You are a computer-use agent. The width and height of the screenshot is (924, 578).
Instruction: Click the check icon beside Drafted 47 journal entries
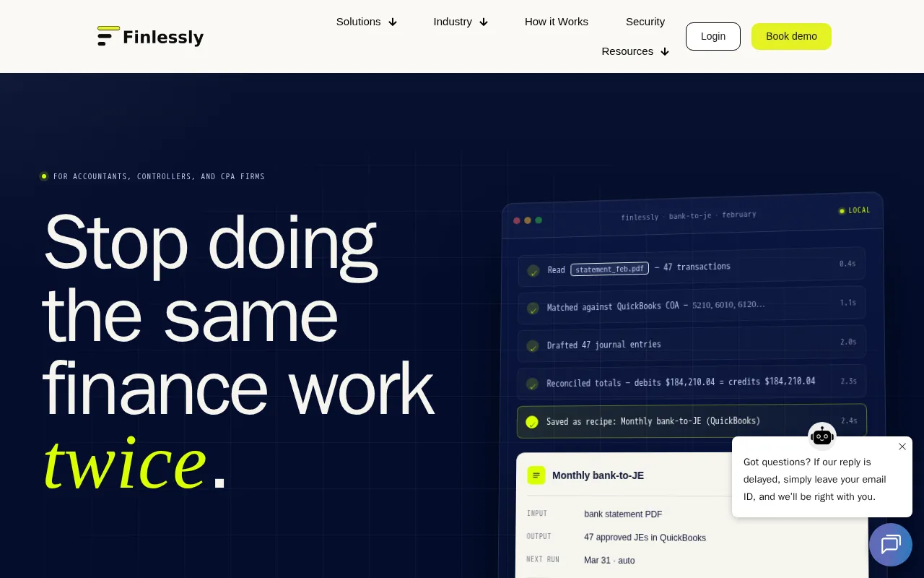[533, 346]
